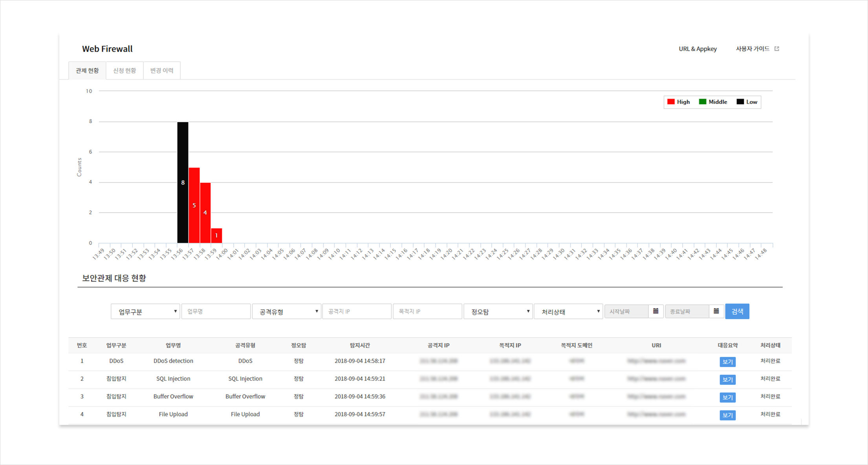Screen dimensions: 868x465
Task: Click 보기 button for SQL Injection row
Action: tap(727, 379)
